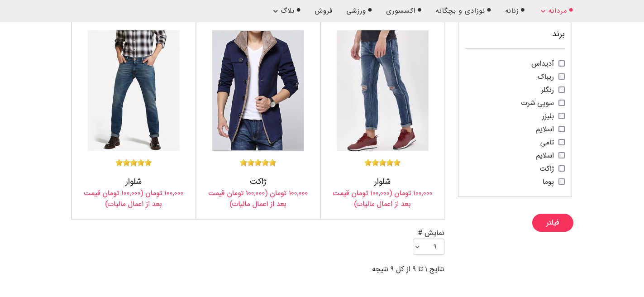Enable the تامی brand filter
The height and width of the screenshot is (297, 644).
click(562, 142)
